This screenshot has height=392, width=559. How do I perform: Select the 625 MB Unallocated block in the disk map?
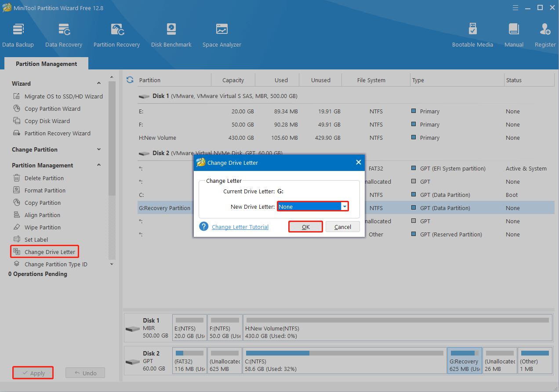225,361
